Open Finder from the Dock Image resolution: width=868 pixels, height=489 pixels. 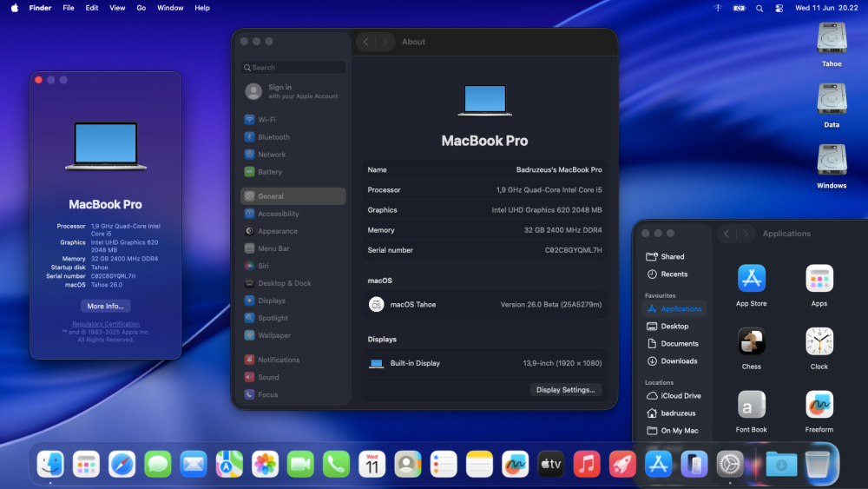[x=50, y=464]
